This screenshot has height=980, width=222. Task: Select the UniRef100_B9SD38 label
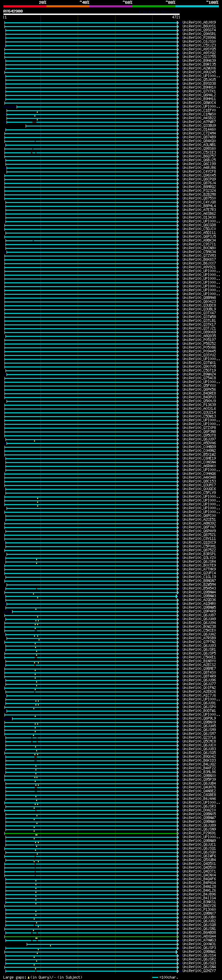[199, 83]
